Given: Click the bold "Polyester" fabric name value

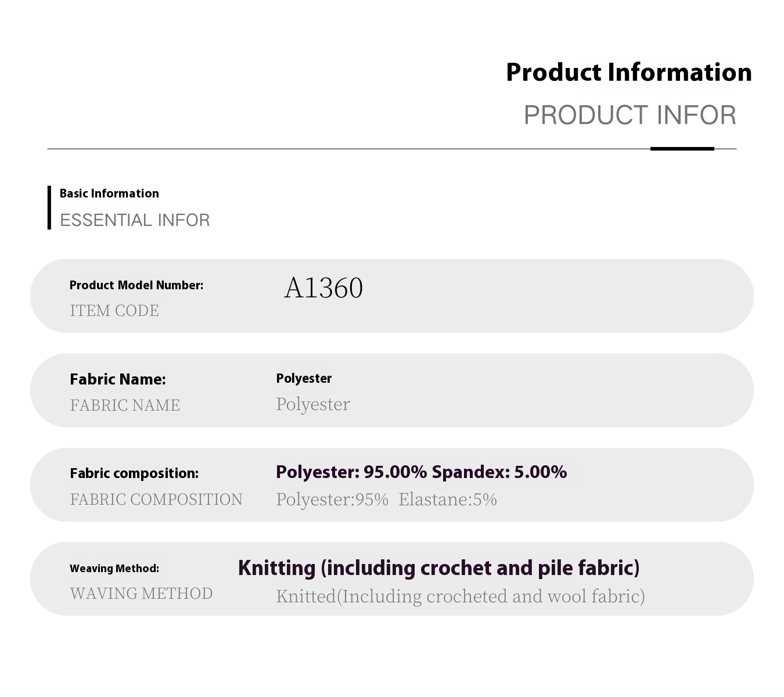Looking at the screenshot, I should 304,379.
